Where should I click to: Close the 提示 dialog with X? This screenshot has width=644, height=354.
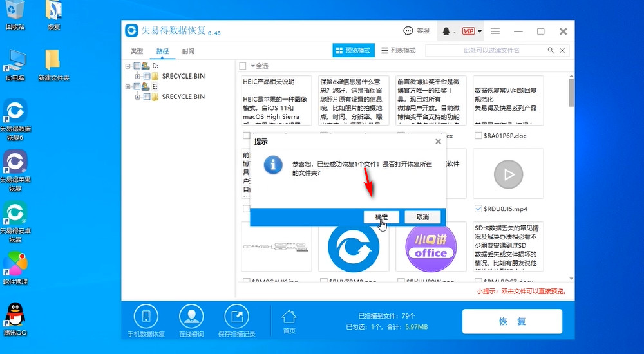[438, 141]
